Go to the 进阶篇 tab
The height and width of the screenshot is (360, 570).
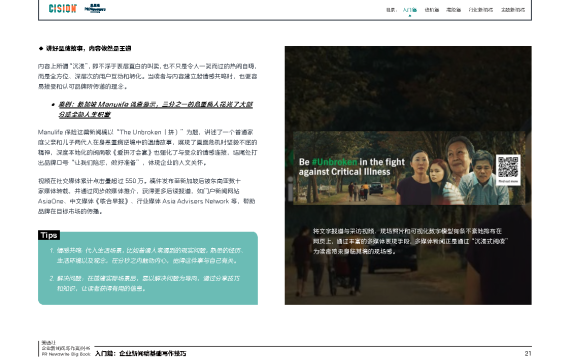(x=431, y=10)
